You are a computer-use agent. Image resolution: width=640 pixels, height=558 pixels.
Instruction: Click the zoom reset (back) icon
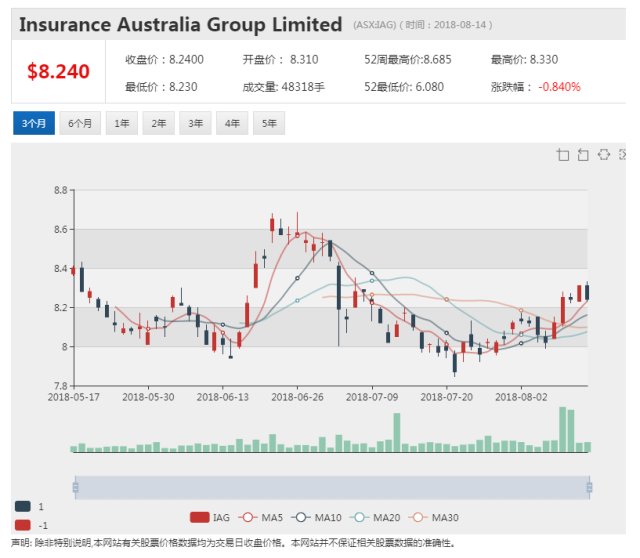(583, 154)
